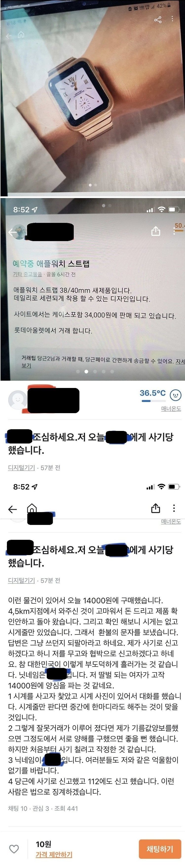This screenshot has height=868, width=185.
Task: Open the three-dot menu beside the white upload-share icon
Action: coord(174,231)
